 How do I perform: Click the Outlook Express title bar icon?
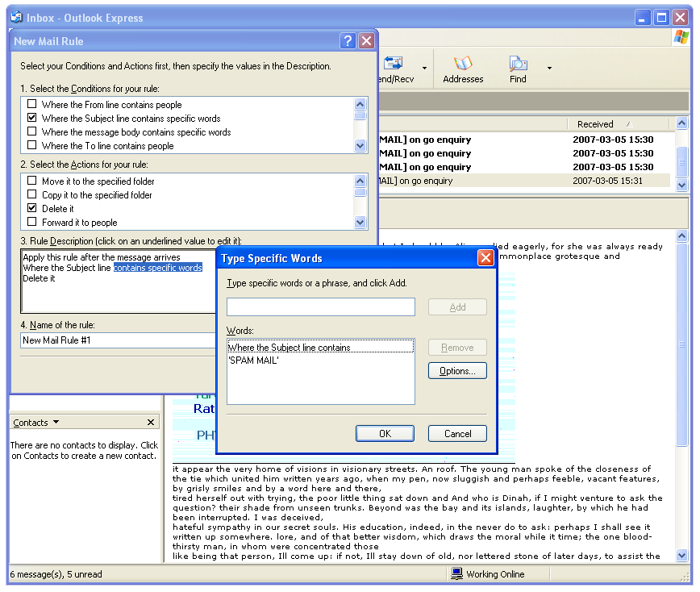coord(17,18)
